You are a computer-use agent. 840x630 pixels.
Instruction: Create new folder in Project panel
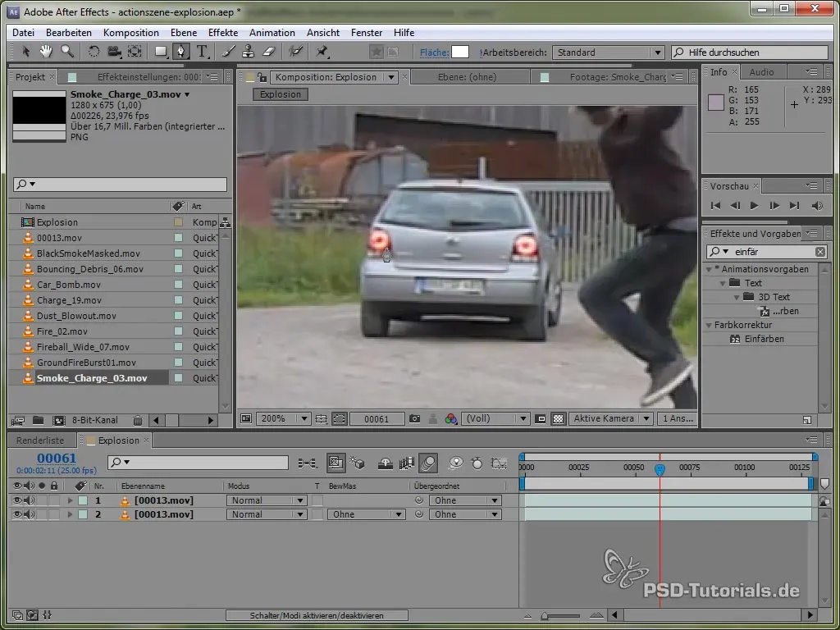(x=38, y=421)
